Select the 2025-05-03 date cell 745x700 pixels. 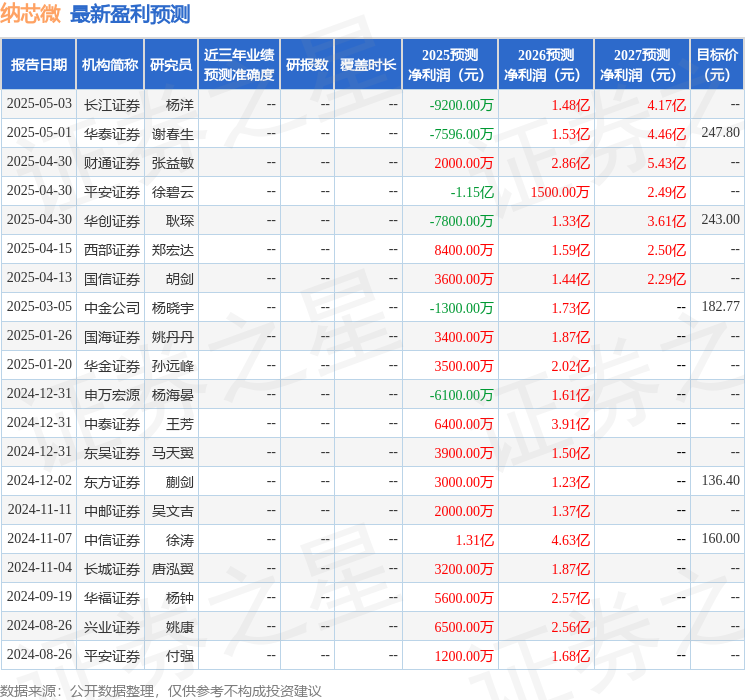pyautogui.click(x=39, y=104)
